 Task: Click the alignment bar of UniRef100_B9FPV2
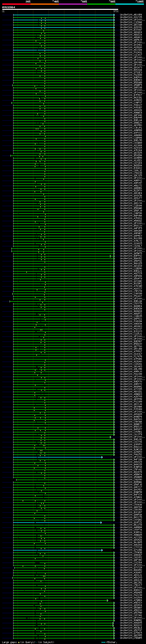(62, 256)
